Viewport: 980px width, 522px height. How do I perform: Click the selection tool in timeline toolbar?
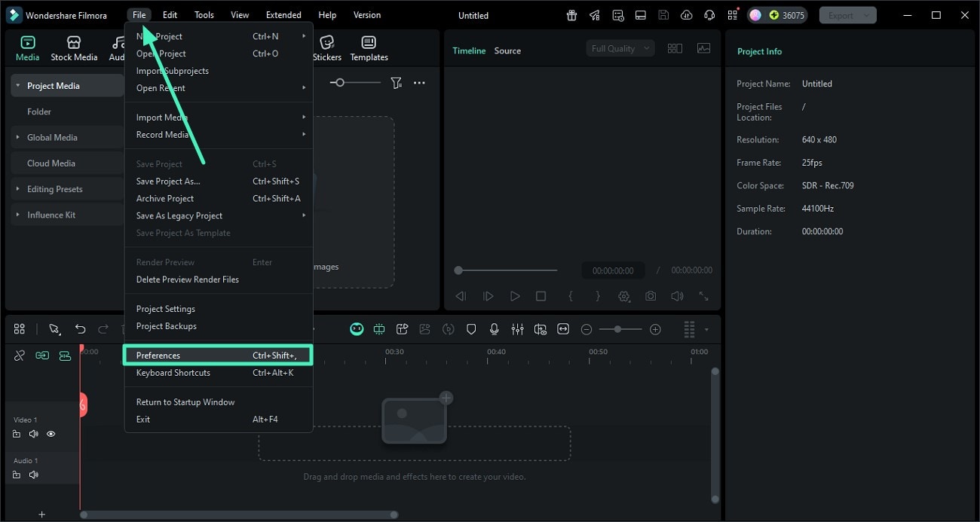point(54,329)
